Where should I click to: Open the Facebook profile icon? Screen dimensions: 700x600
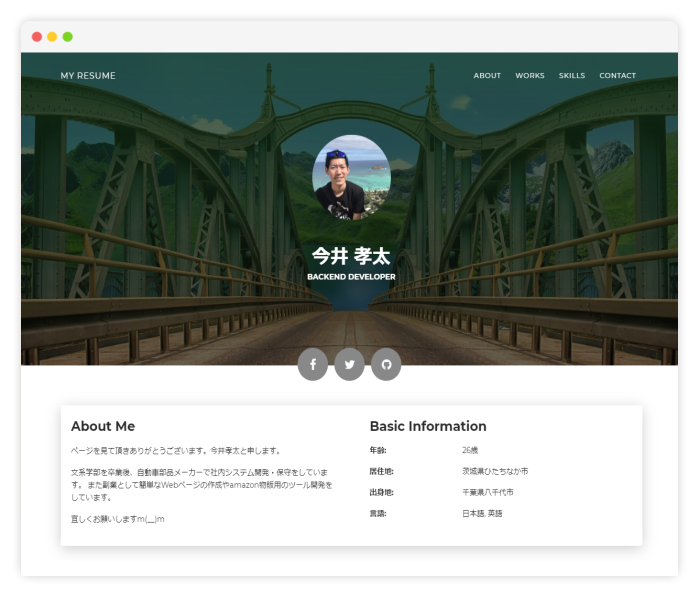(312, 364)
